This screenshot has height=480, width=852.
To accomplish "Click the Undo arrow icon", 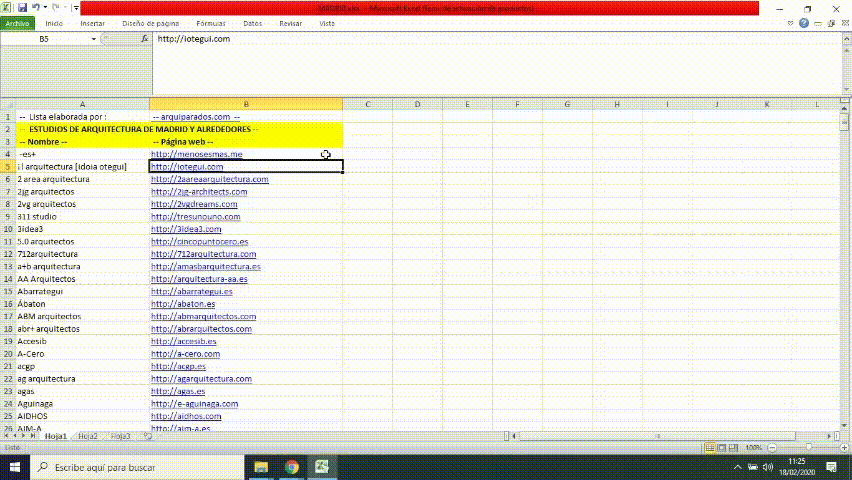I will click(36, 8).
